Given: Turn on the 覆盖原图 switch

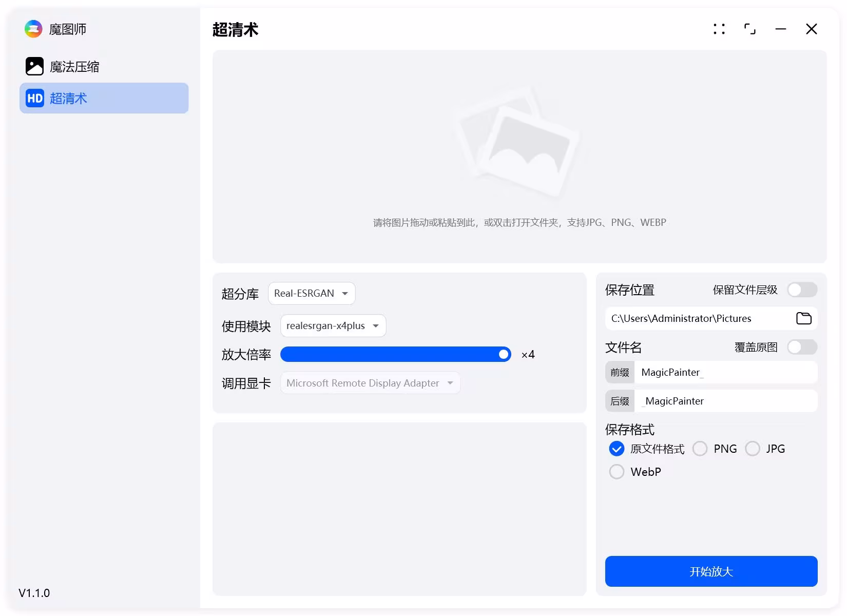Looking at the screenshot, I should click(x=802, y=348).
